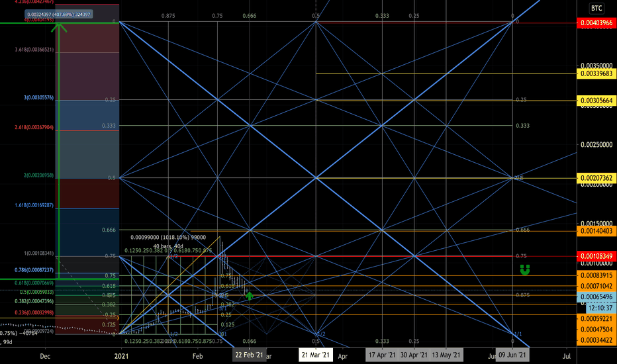The height and width of the screenshot is (364, 617).
Task: Click the '40 bars, 40d' label
Action: click(x=168, y=246)
